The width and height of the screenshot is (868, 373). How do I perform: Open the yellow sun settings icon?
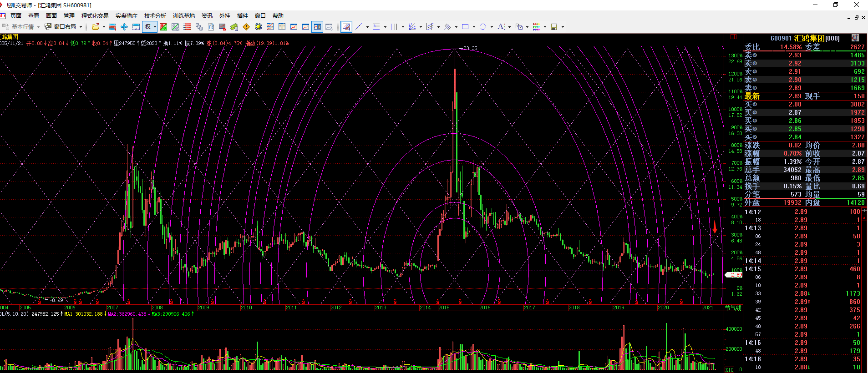(258, 27)
